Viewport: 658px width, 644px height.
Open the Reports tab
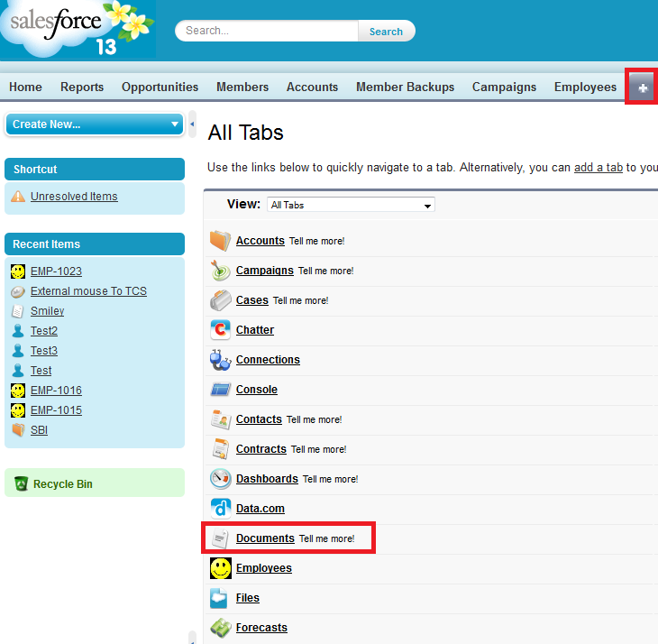[82, 87]
